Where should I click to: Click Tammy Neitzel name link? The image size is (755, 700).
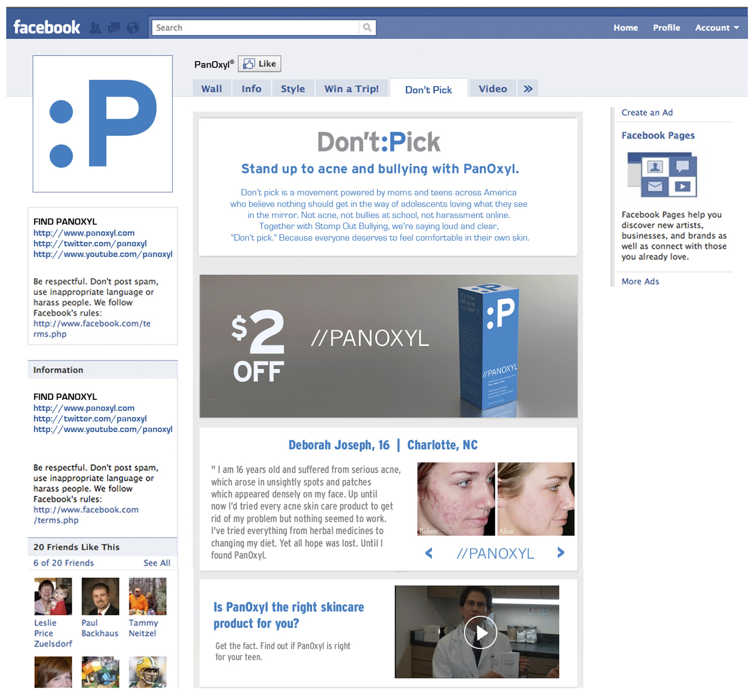(x=143, y=628)
